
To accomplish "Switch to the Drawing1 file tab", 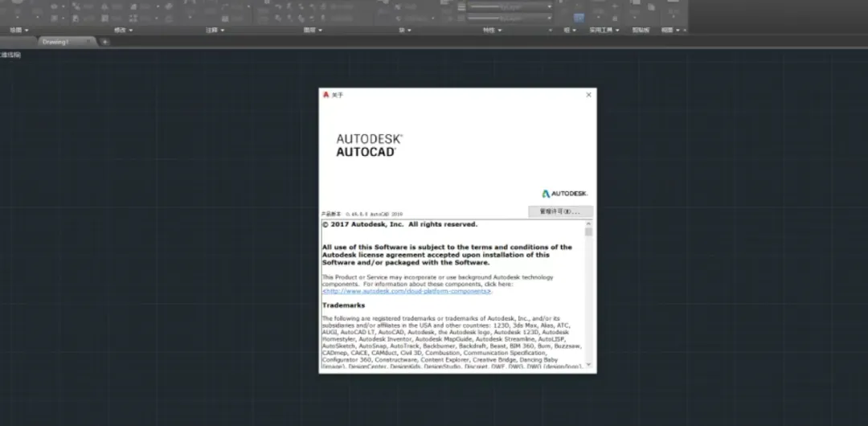I will pos(67,42).
